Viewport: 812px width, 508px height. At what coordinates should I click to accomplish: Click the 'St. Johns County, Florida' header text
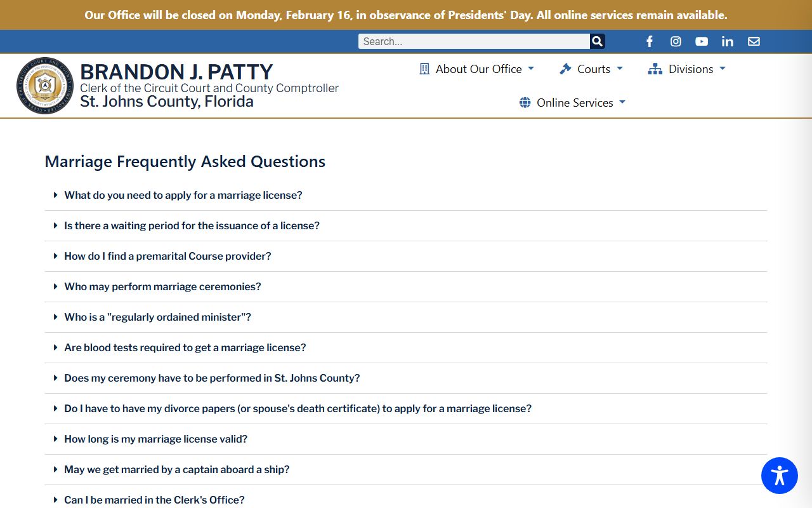point(167,102)
